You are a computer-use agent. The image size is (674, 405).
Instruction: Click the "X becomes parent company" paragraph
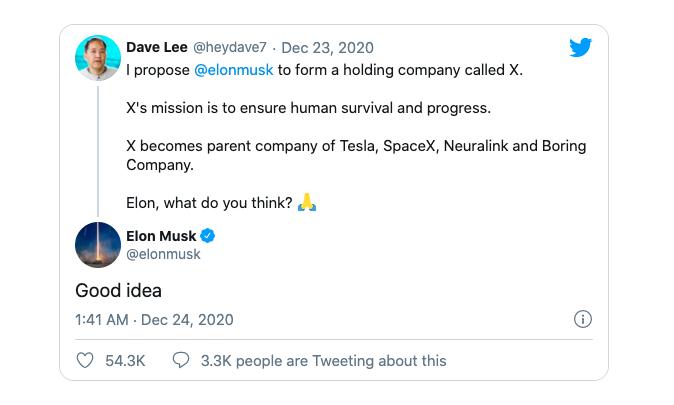pyautogui.click(x=355, y=155)
